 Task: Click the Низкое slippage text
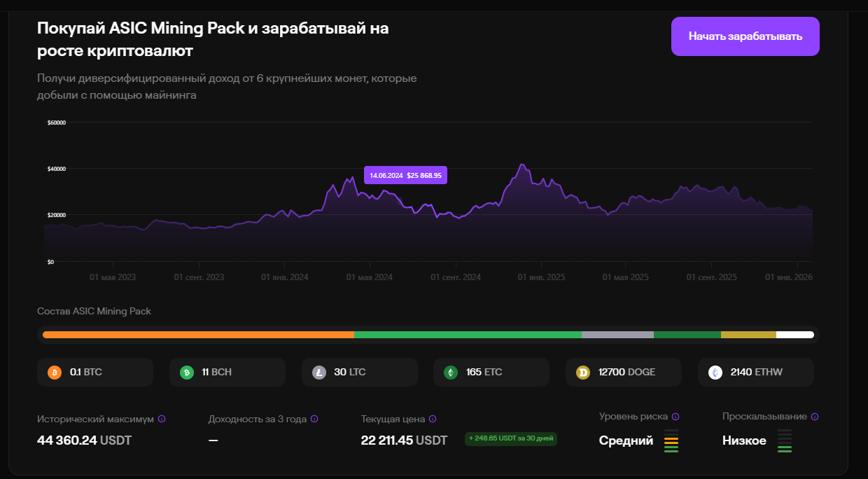(x=744, y=440)
